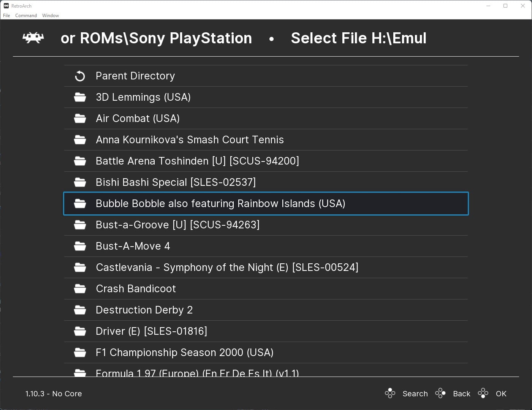
Task: Click the 1.10.3 - No Core version text
Action: pos(53,394)
